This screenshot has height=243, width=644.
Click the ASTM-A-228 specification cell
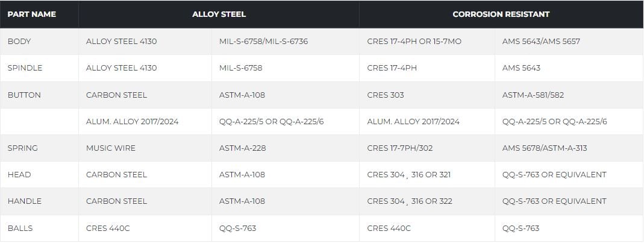pos(242,148)
